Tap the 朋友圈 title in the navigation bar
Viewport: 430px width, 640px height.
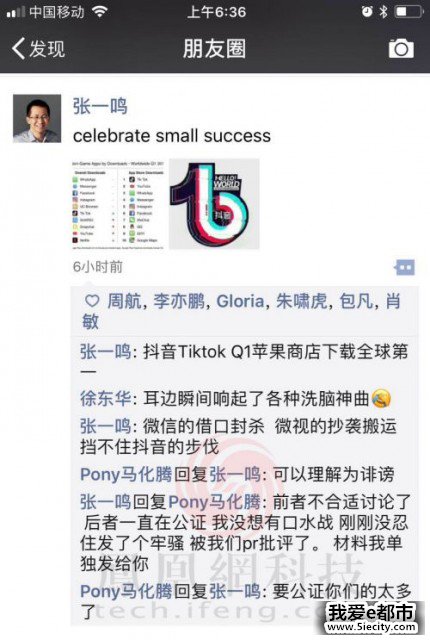214,49
